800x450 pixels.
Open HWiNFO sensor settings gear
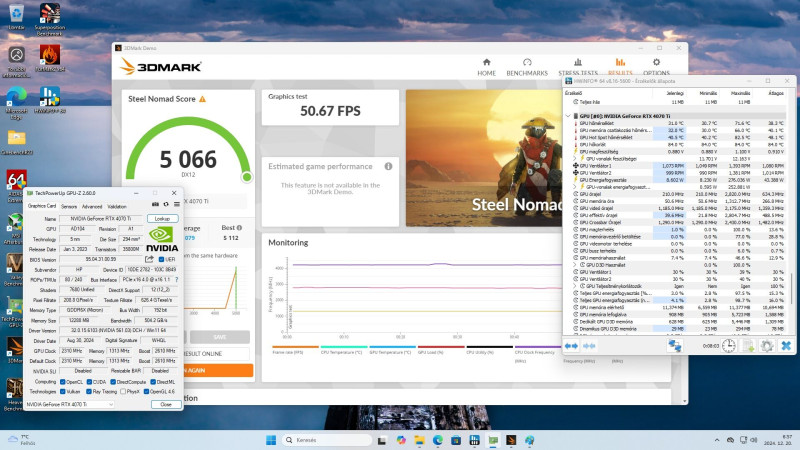click(767, 346)
